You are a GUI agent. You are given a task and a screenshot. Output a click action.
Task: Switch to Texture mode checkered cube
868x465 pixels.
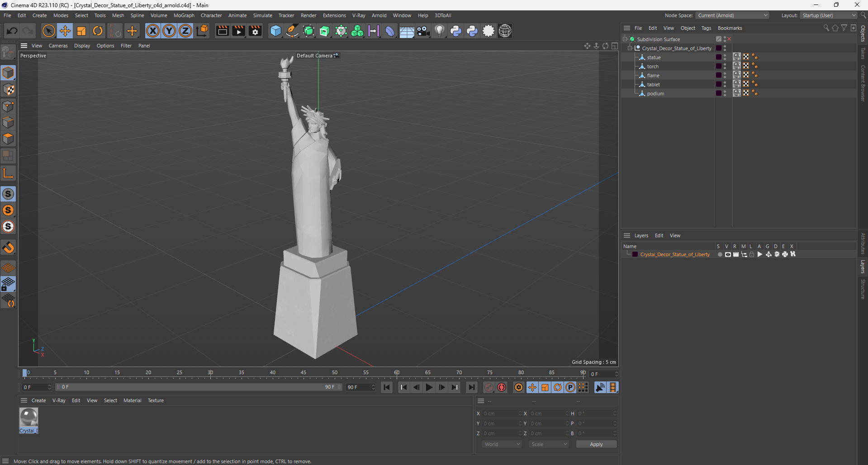click(8, 89)
